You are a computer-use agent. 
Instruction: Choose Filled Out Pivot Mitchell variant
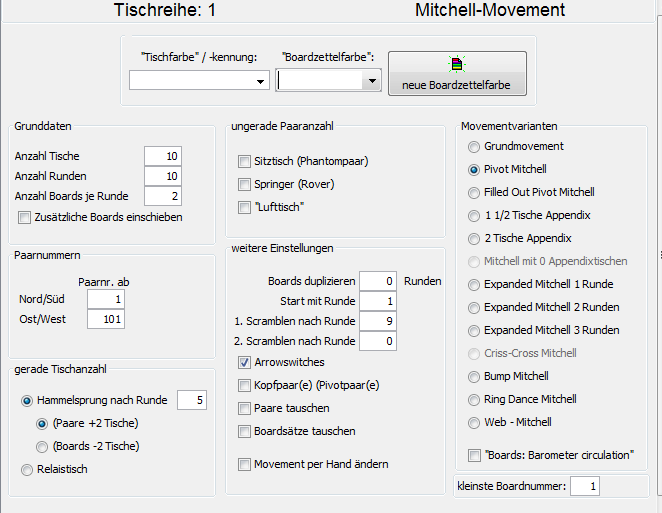(474, 193)
